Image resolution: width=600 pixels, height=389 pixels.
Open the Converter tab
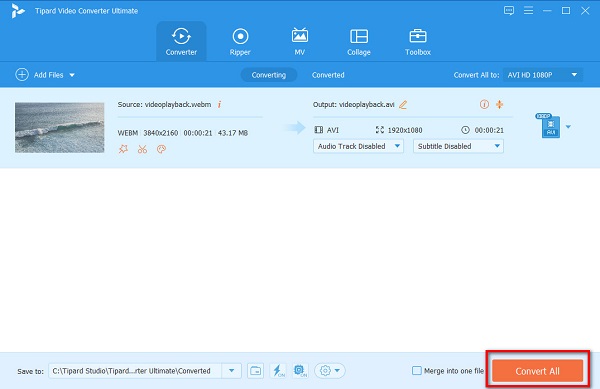pyautogui.click(x=181, y=41)
